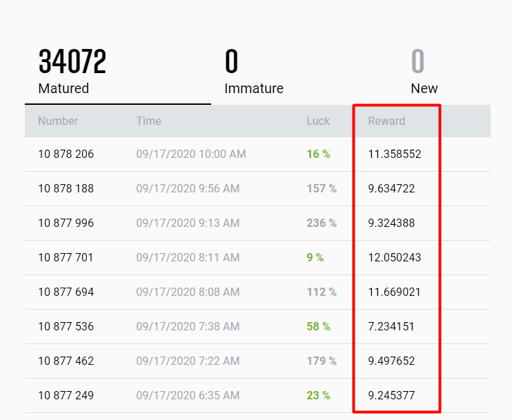
Task: Click the Luck column header
Action: [x=318, y=121]
